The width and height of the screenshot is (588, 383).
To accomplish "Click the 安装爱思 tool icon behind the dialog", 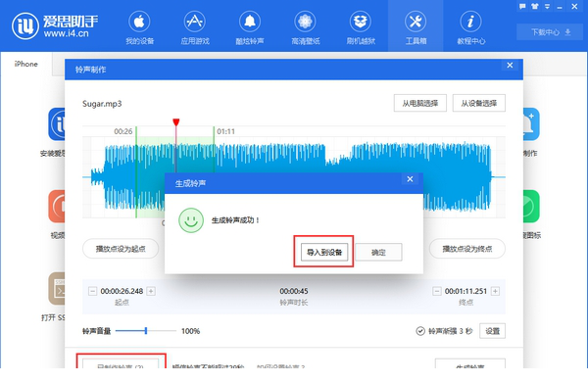I will 57,124.
